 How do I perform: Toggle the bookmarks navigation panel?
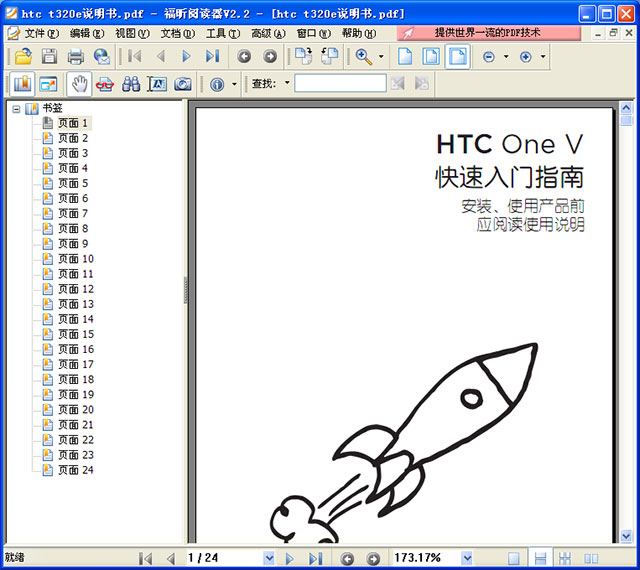[22, 85]
